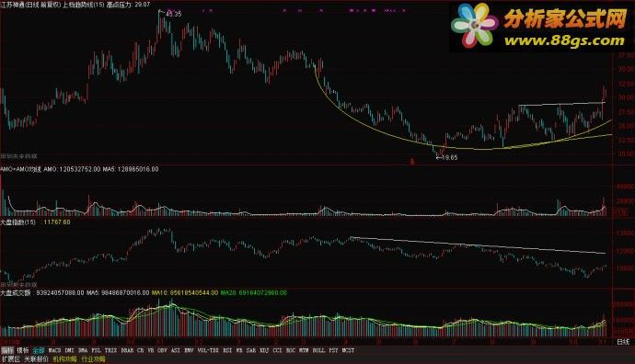This screenshot has width=635, height=364.
Task: Apply the DMI indicator
Action: 70,350
